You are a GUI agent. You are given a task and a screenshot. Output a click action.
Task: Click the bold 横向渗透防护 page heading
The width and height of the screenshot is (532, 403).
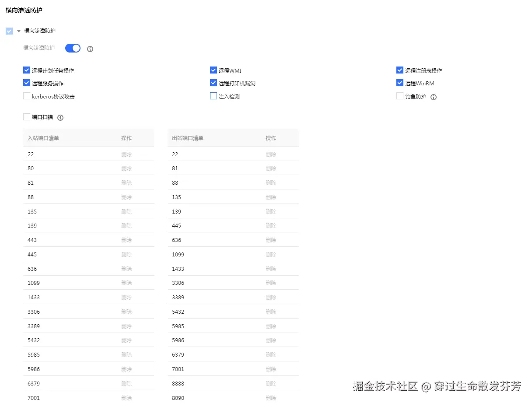tap(24, 10)
